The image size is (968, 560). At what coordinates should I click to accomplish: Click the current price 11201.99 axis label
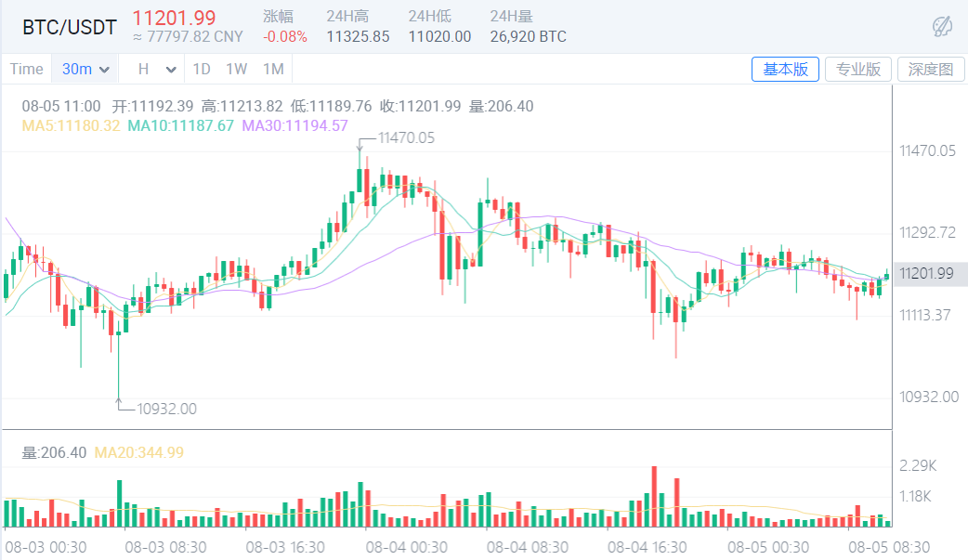[927, 273]
